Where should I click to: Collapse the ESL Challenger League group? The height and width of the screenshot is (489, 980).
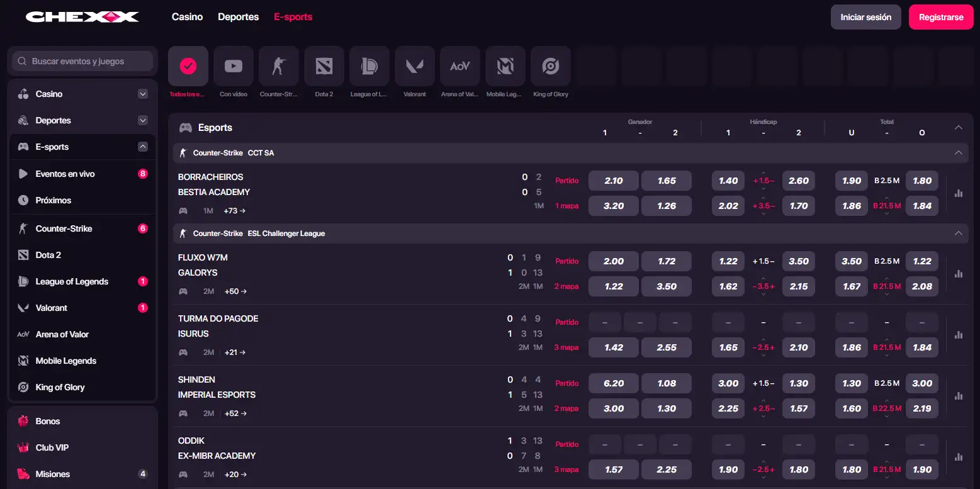[959, 233]
